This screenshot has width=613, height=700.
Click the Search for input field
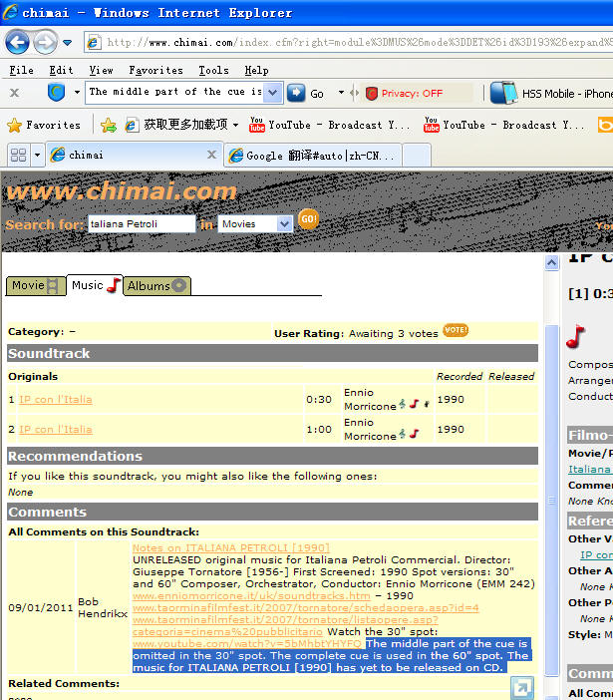pos(142,224)
